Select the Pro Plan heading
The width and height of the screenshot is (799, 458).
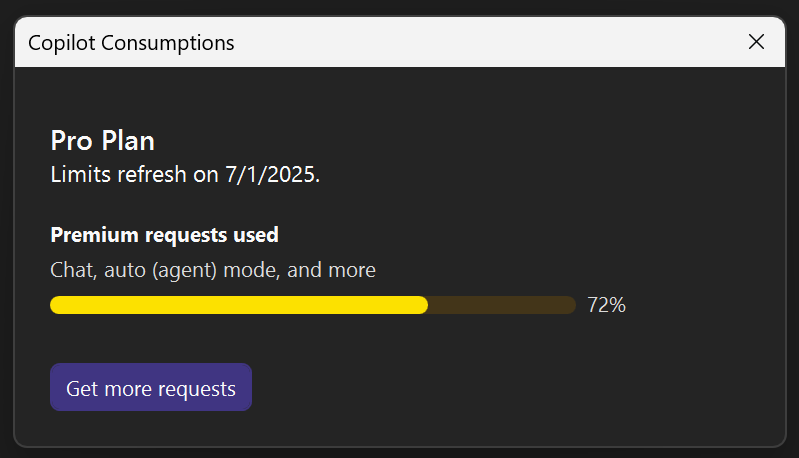(102, 141)
